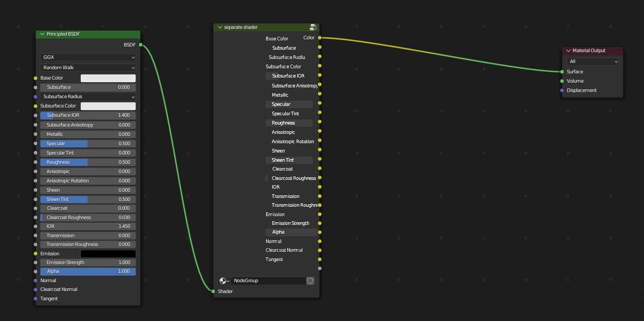Viewport: 644px width, 321px height.
Task: Click the Subsurface 0.000 slider in Principled BSDF
Action: (88, 87)
